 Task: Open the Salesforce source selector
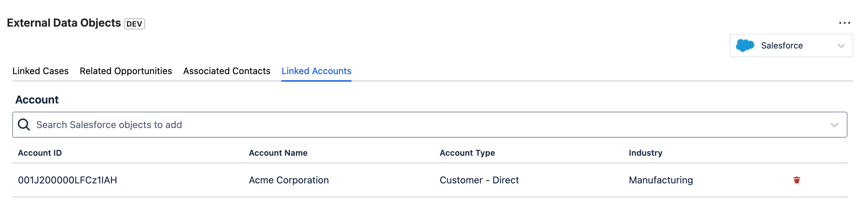point(791,45)
